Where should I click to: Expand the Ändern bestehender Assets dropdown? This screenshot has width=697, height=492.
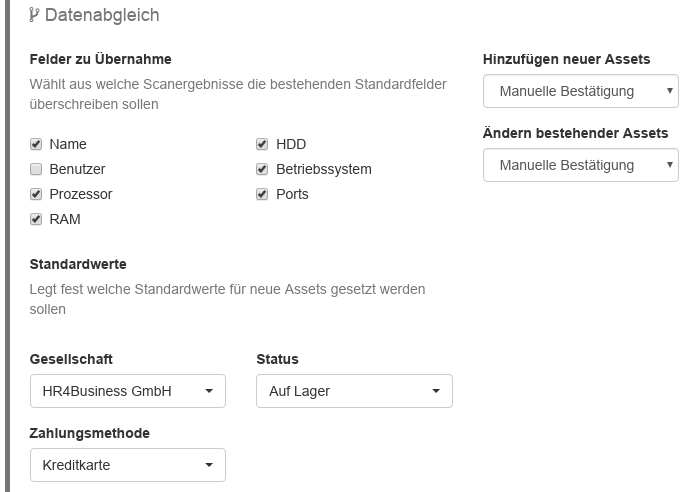pos(580,165)
